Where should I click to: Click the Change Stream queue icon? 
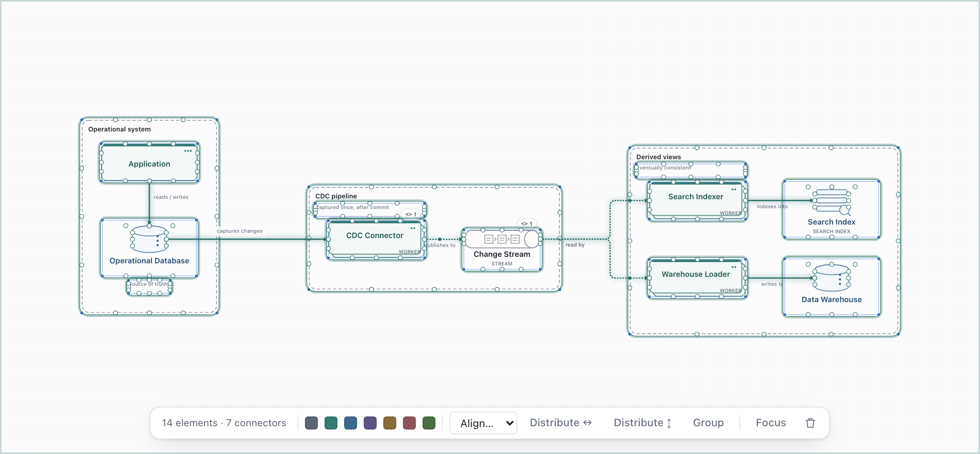[x=502, y=239]
